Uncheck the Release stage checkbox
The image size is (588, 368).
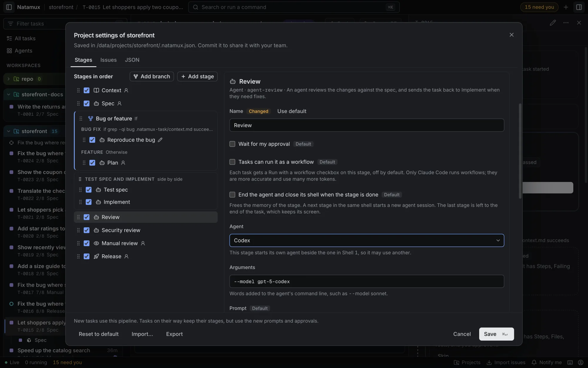click(86, 256)
